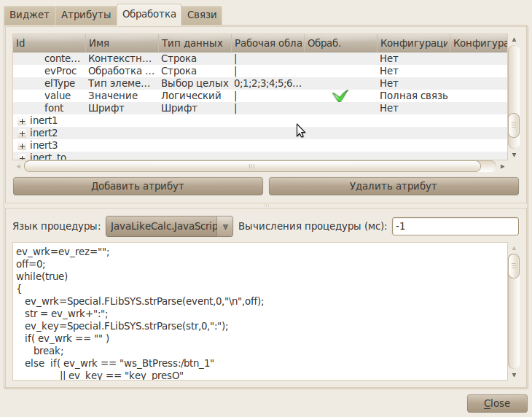Switch to the Виджет tab
532x417 pixels.
29,15
